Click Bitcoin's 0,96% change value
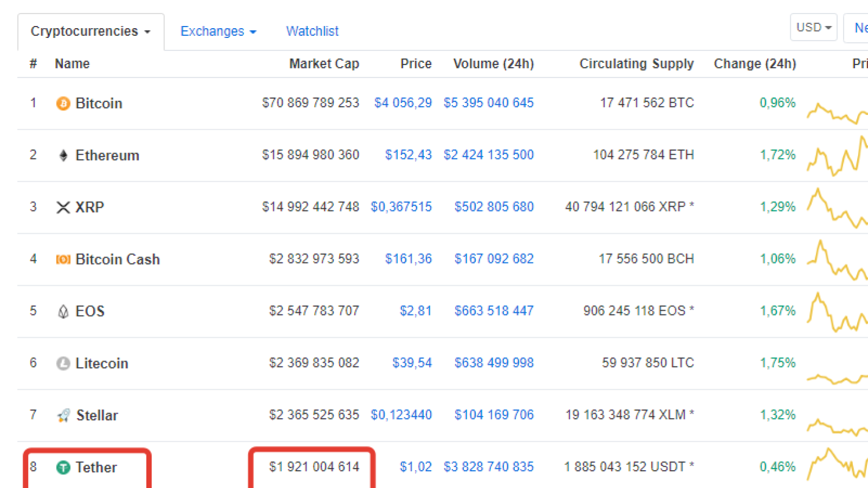This screenshot has width=868, height=488. 777,103
